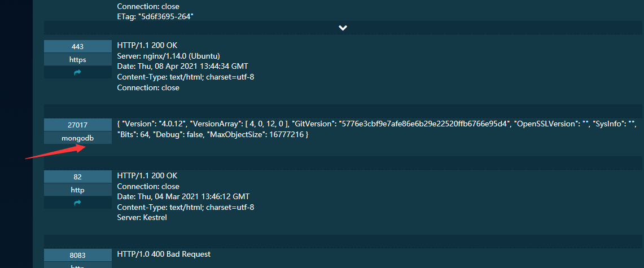Select the 443 port badge
Image resolution: width=644 pixels, height=268 pixels.
click(78, 46)
